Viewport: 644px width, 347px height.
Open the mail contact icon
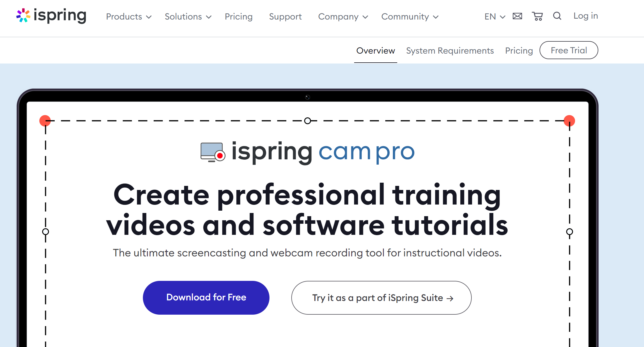[517, 16]
